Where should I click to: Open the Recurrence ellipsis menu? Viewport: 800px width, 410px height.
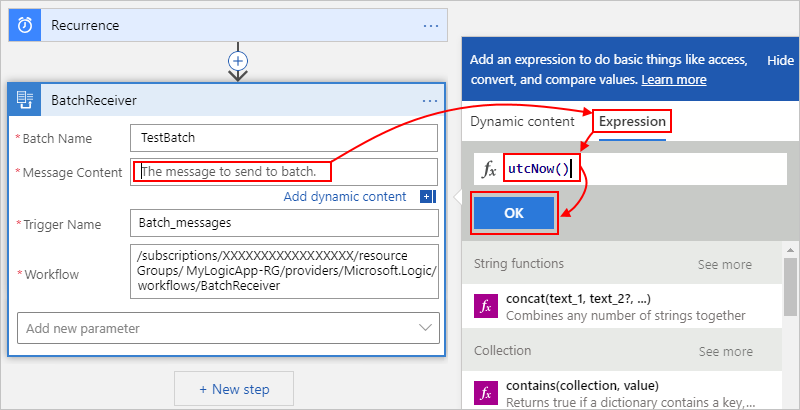(431, 24)
